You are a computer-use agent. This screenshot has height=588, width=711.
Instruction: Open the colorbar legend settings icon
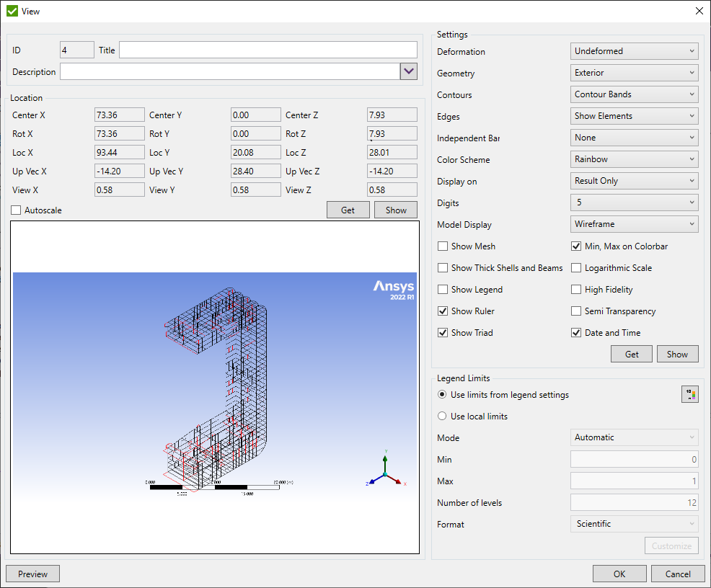pos(690,394)
